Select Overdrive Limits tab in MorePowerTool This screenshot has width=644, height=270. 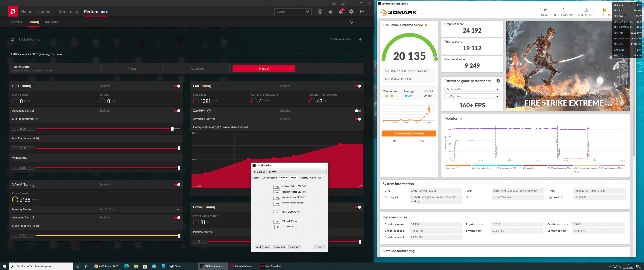[x=270, y=178]
